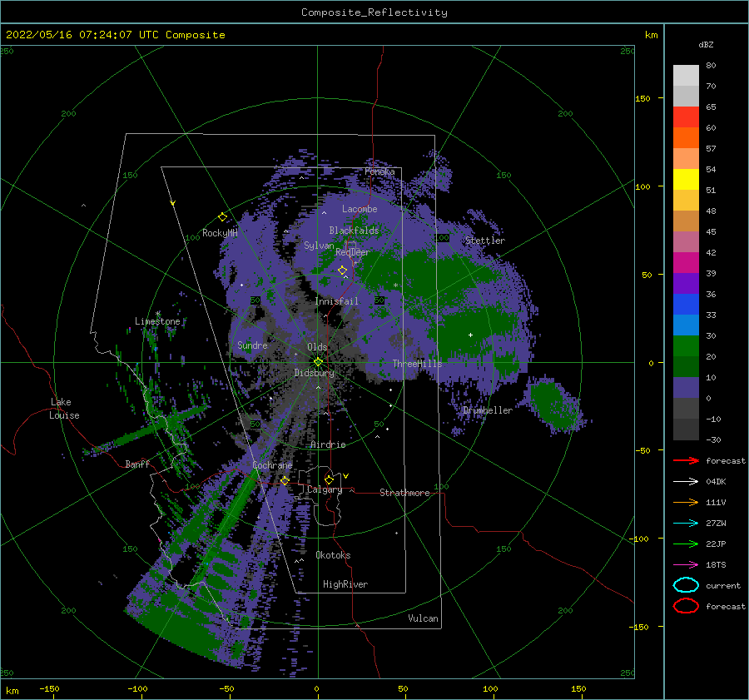Viewport: 749px width, 700px height.
Task: Click the yellow diamond marker beside RockyMH
Action: (222, 217)
